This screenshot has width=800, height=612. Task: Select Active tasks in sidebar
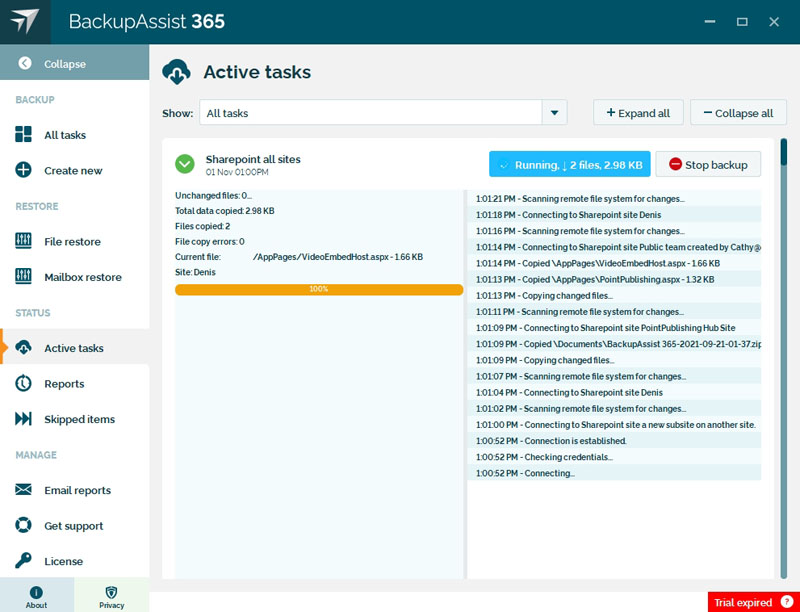74,348
